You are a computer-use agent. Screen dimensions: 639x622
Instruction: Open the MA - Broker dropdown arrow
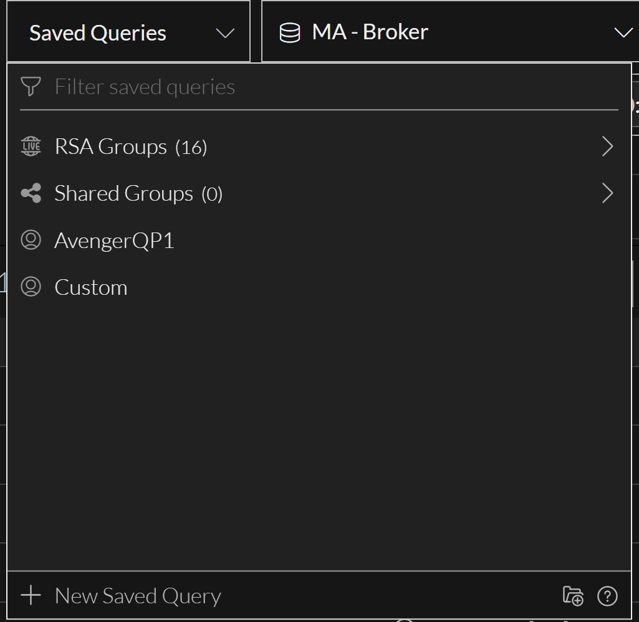coord(622,33)
